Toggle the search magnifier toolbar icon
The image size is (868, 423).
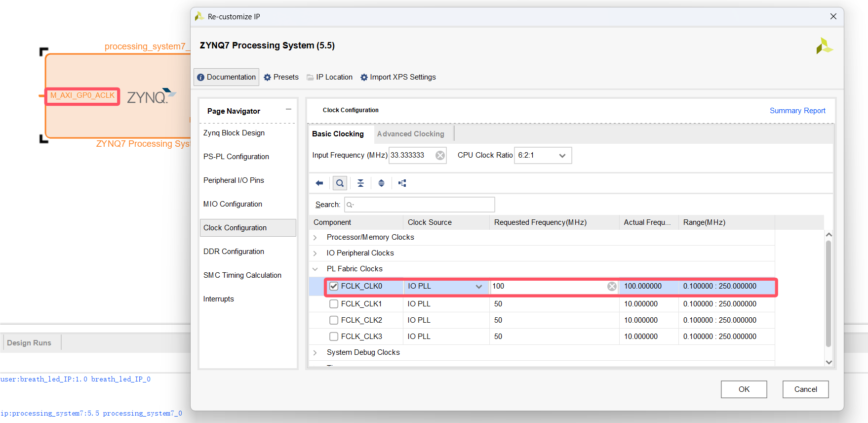tap(340, 183)
